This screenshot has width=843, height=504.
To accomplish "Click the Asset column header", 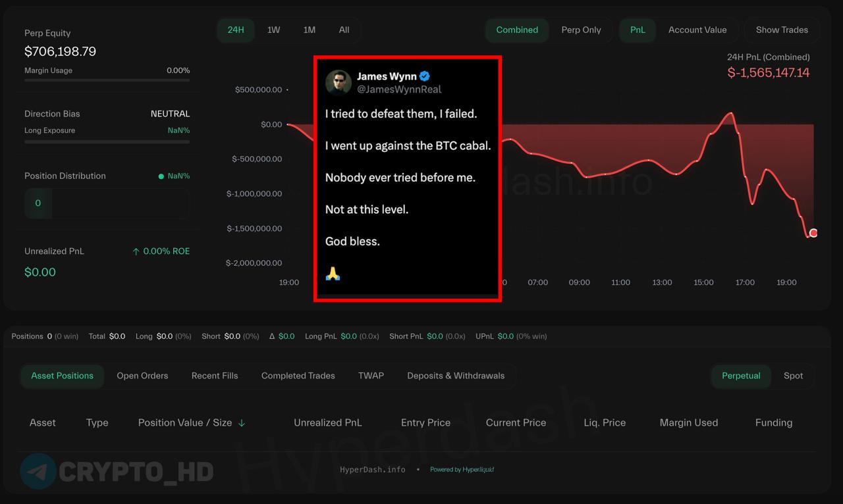I will (x=42, y=423).
